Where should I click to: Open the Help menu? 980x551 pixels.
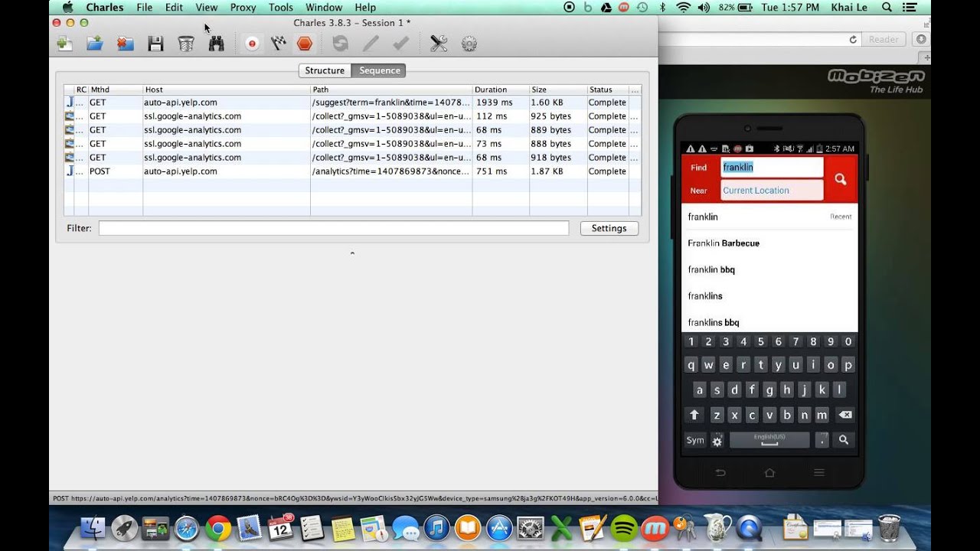365,7
